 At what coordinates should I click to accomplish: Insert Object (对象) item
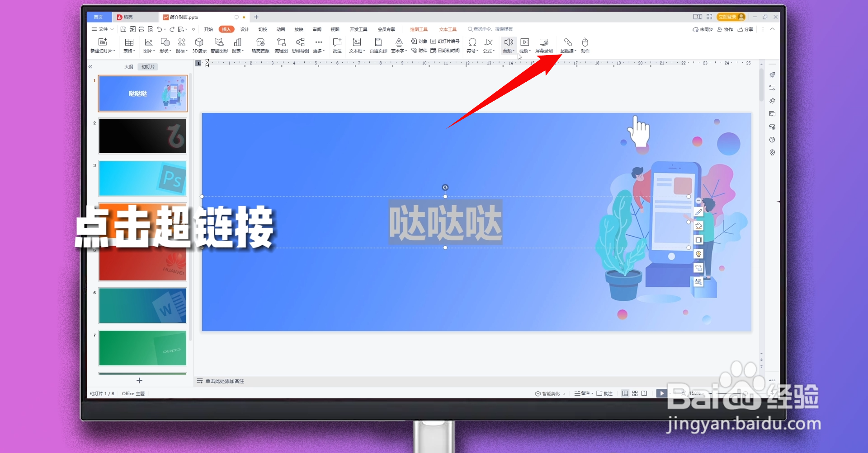(x=419, y=41)
